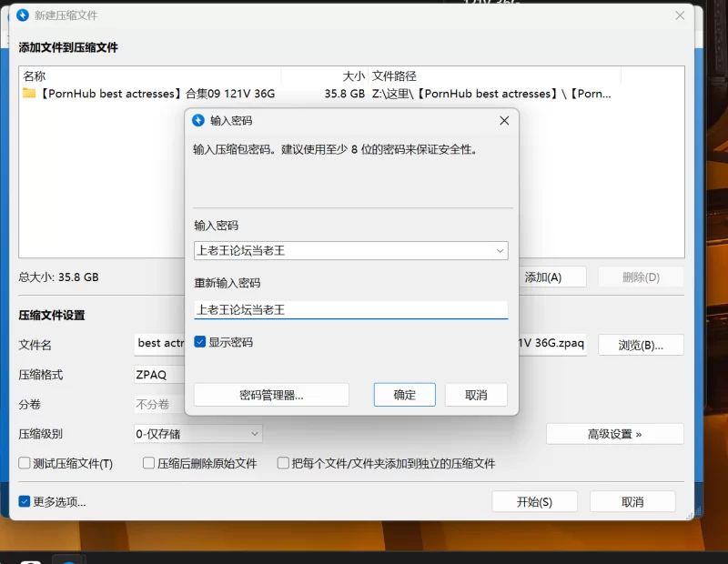Click the 压缩文件设置 heading
Screen dimensions: 728x564
(52, 315)
